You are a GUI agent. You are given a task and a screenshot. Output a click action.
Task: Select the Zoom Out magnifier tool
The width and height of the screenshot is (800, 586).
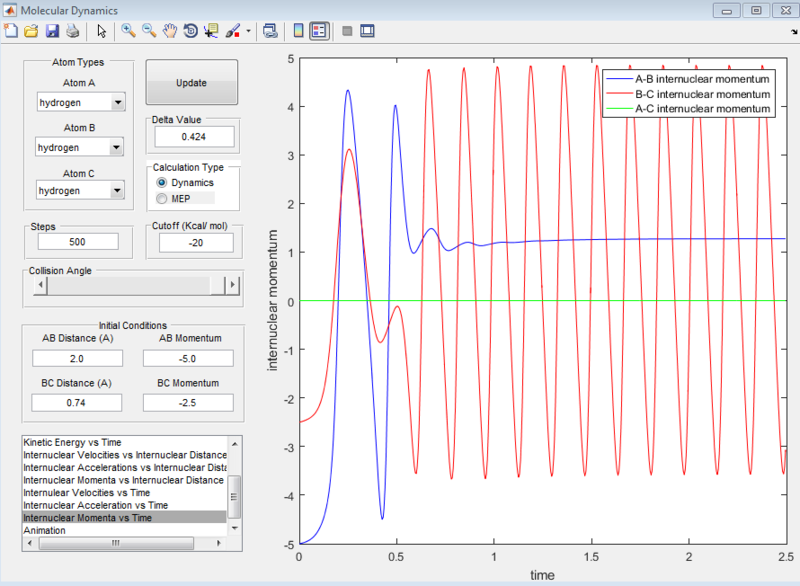tap(149, 31)
